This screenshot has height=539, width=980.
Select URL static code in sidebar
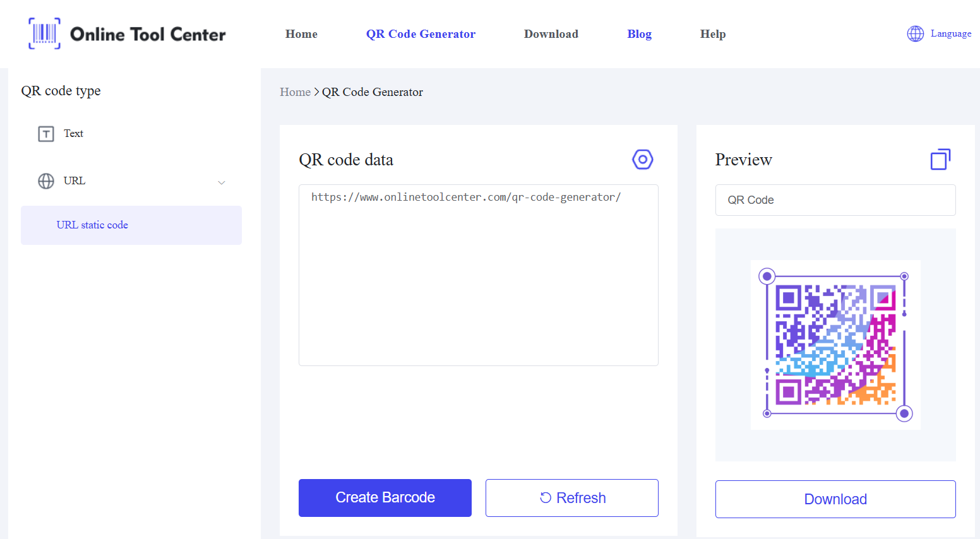(131, 225)
